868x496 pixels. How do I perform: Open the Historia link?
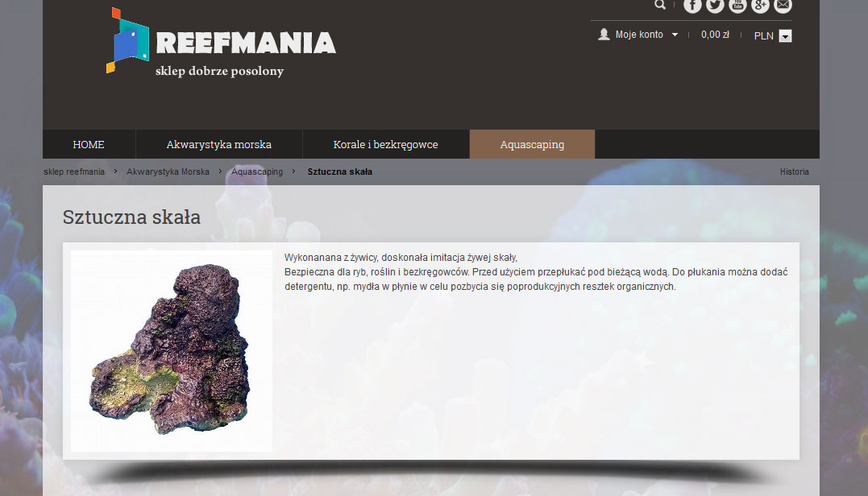point(795,172)
